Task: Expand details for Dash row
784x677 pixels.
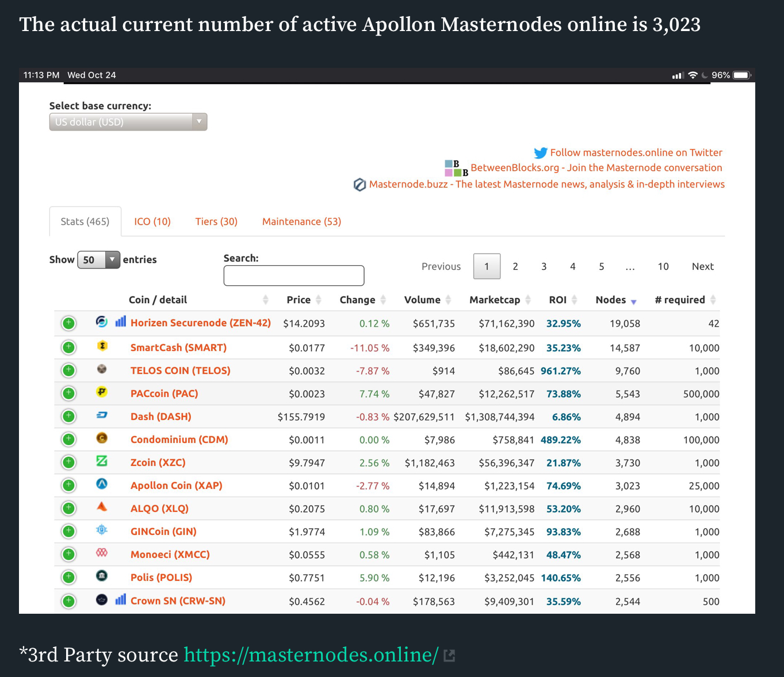Action: point(68,416)
